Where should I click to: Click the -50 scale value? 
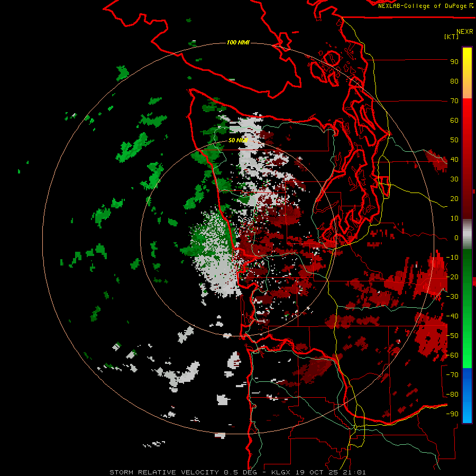452,336
